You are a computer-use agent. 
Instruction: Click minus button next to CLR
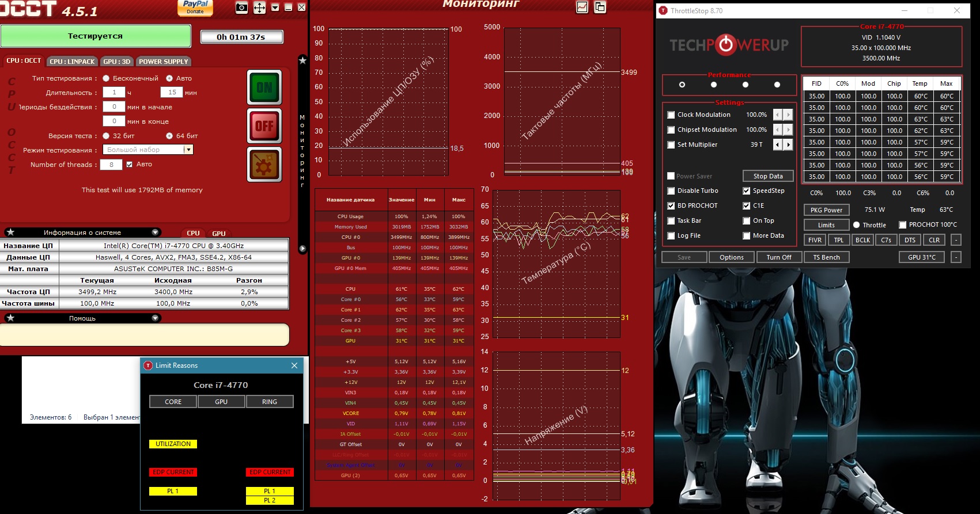pos(956,240)
